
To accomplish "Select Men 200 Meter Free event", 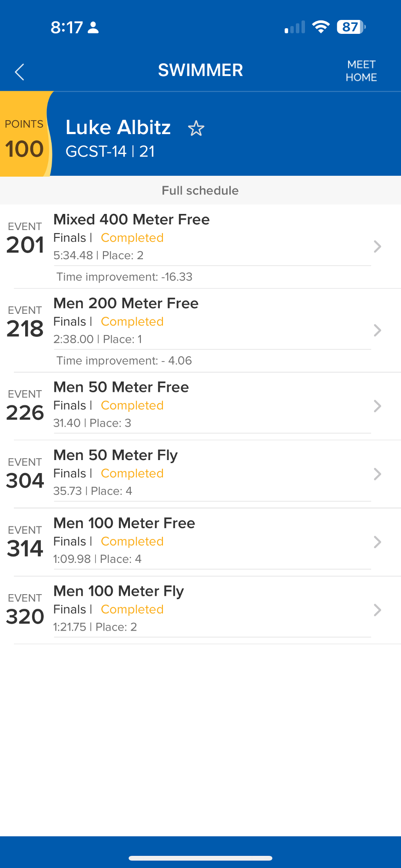I will tap(126, 303).
